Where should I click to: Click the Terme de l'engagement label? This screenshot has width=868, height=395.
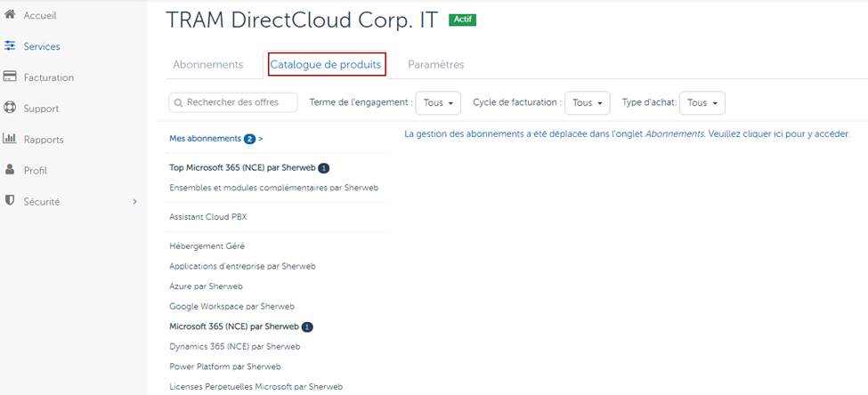coord(361,102)
